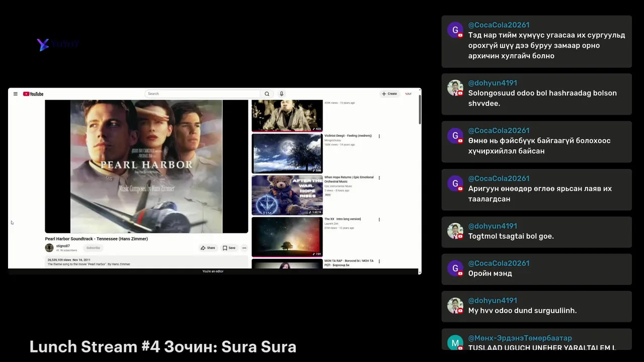Image resolution: width=644 pixels, height=362 pixels.
Task: Share the Pearl Harbor Soundtrack video
Action: pos(208,248)
